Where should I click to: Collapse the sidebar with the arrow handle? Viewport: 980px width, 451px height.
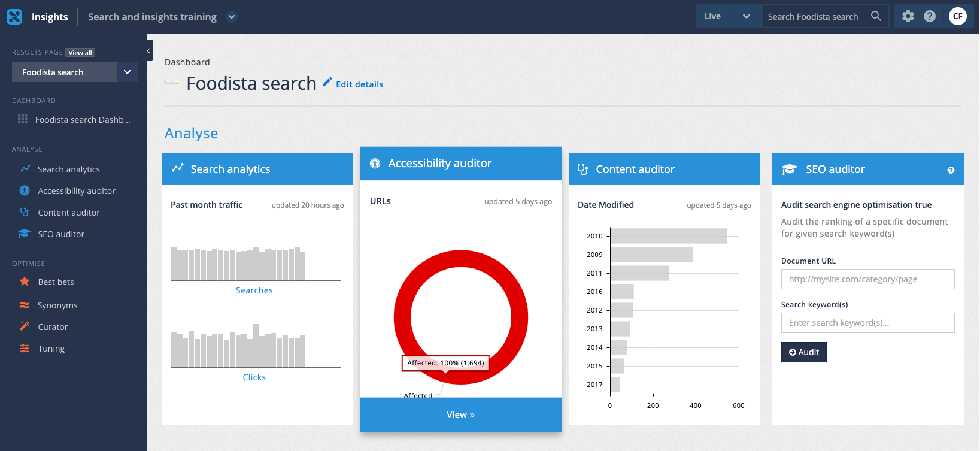(x=149, y=50)
